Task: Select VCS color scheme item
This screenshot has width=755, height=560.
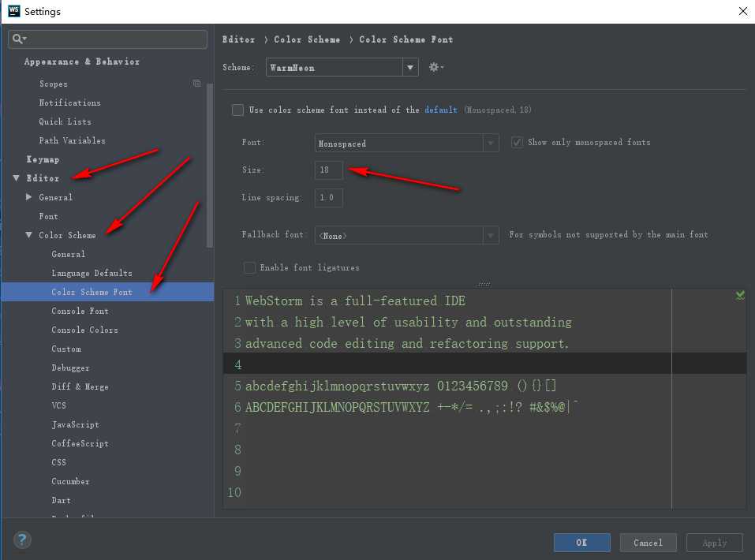Action: (58, 405)
